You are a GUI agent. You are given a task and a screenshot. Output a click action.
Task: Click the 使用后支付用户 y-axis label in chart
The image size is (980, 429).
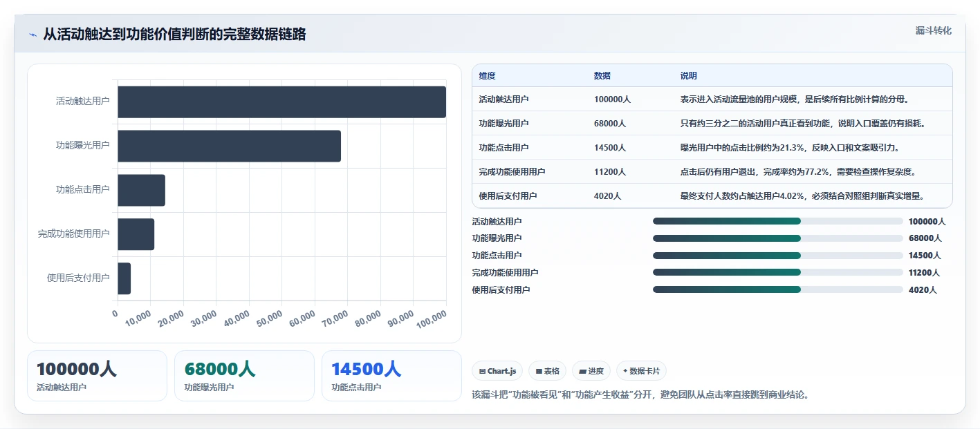click(78, 278)
